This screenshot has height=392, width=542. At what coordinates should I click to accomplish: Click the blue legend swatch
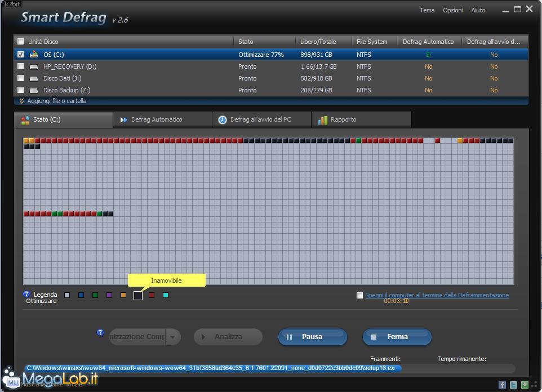tap(81, 295)
